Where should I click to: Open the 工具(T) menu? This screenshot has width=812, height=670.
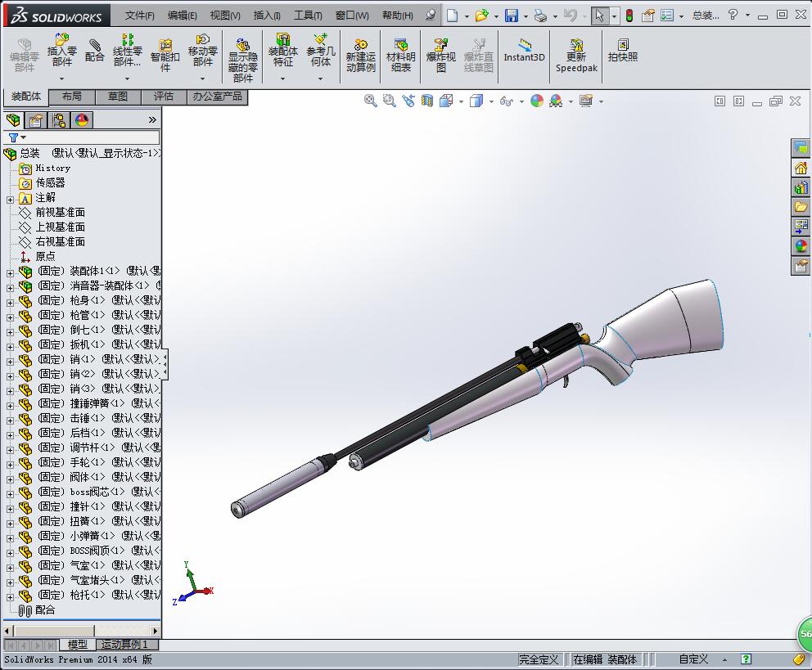308,16
